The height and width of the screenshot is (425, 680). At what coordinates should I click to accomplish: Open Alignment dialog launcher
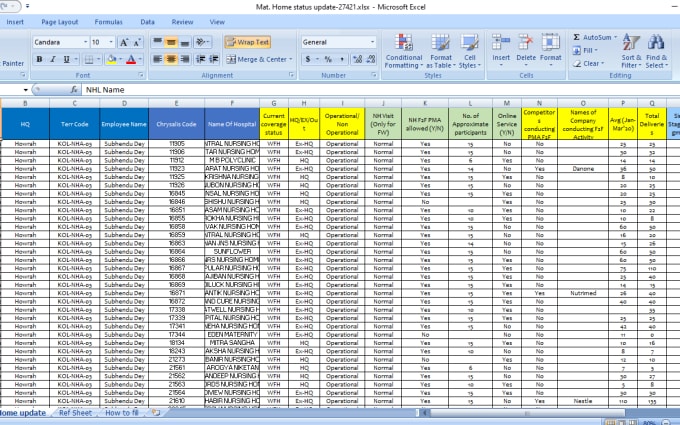[x=291, y=75]
